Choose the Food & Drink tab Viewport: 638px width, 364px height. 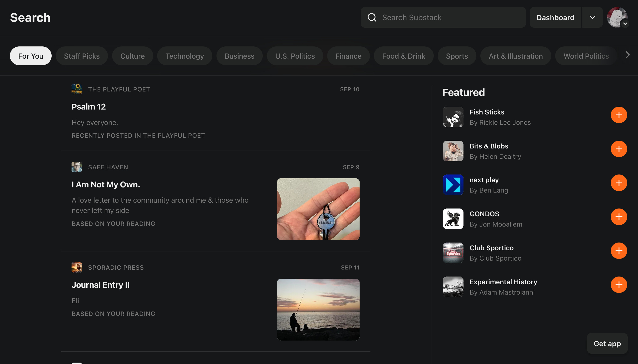click(403, 56)
